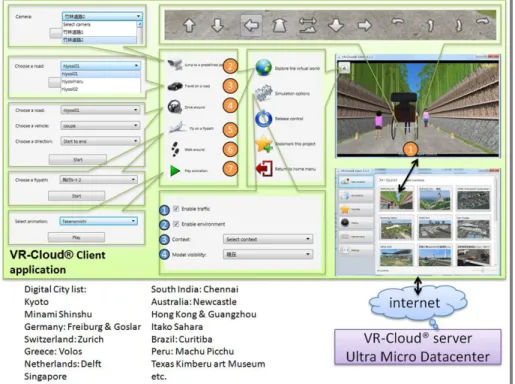515x384 pixels.
Task: Click the steering wheel Drive around icon
Action: (174, 107)
